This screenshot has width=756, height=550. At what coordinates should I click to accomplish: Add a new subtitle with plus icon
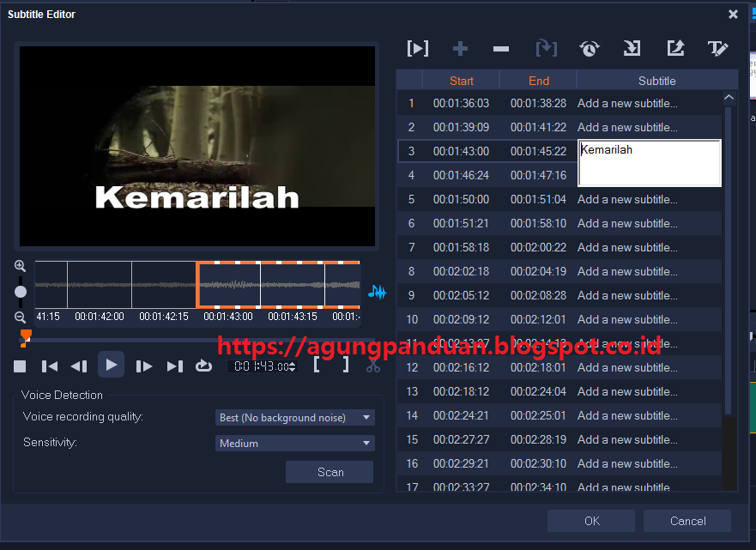pos(460,49)
